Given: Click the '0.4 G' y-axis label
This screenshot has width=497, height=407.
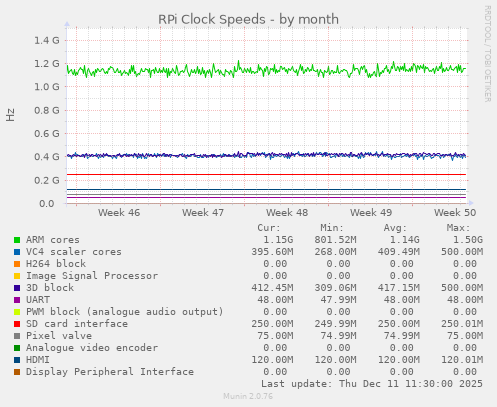Looking at the screenshot, I should pos(47,157).
